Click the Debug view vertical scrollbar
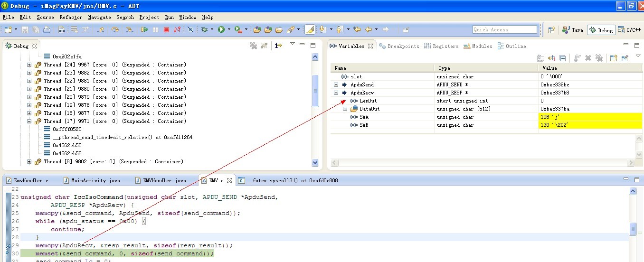This screenshot has width=644, height=262. tap(315, 109)
